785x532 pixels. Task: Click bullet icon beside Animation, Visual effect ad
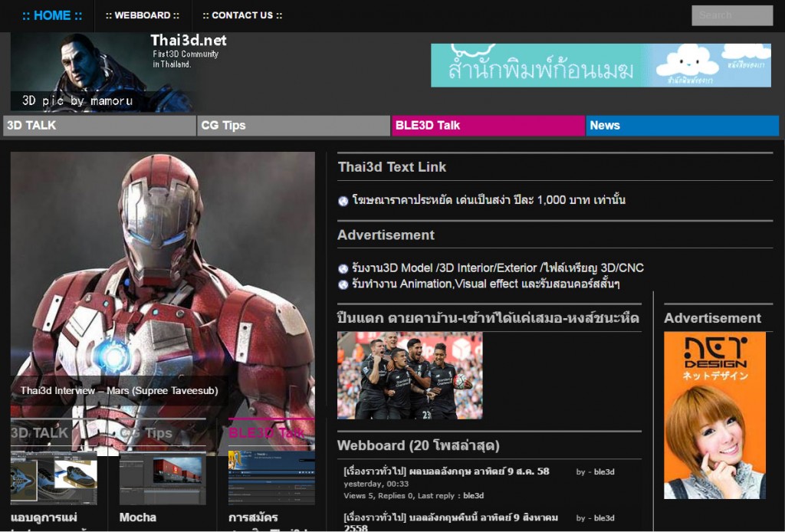click(x=343, y=284)
